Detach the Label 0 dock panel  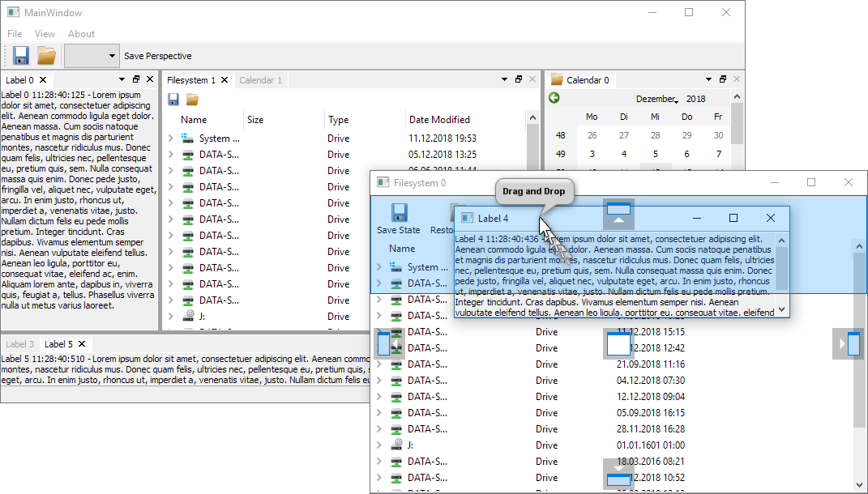(x=136, y=79)
